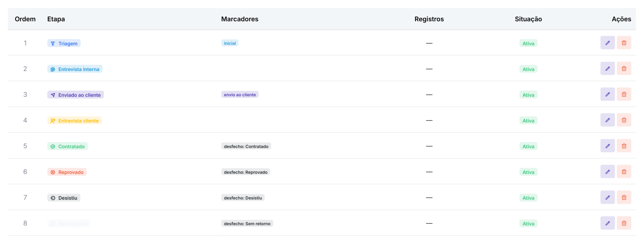Viewport: 644px width, 244px height.
Task: Click the Situação column header
Action: (528, 19)
